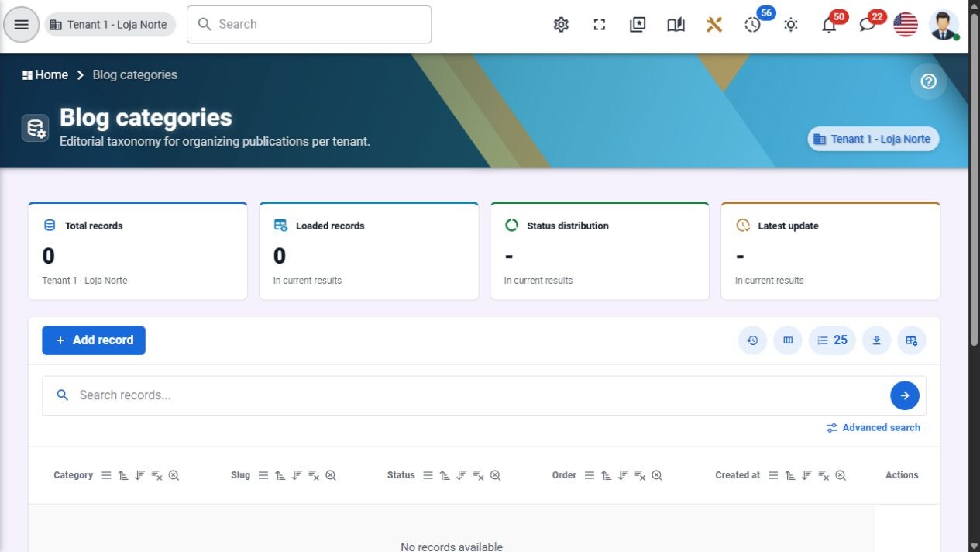Viewport: 980px width, 552px height.
Task: Open the favorites collection icon
Action: 638,25
